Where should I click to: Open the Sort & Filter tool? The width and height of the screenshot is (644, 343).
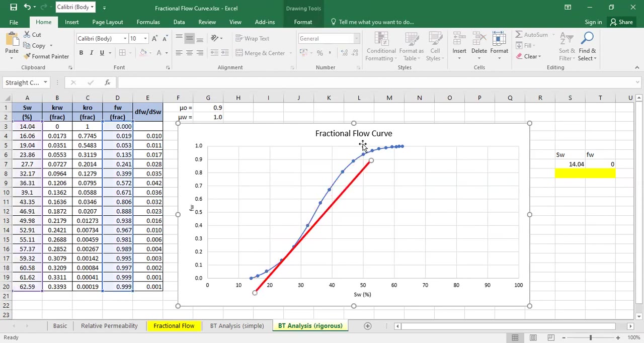click(567, 46)
